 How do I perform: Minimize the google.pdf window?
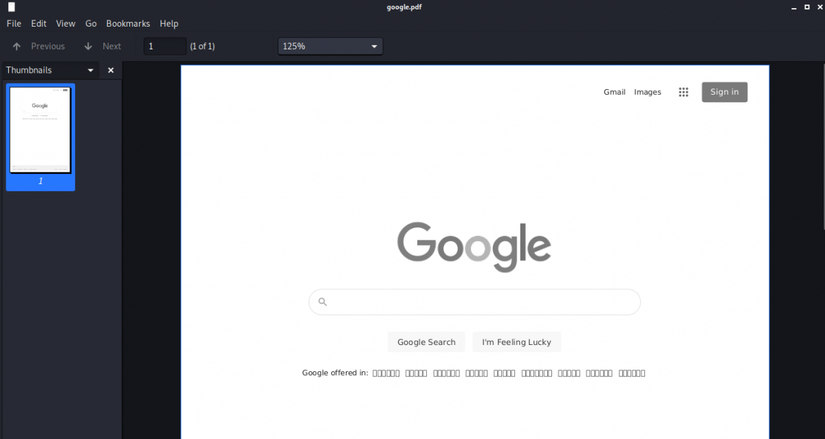pos(794,7)
